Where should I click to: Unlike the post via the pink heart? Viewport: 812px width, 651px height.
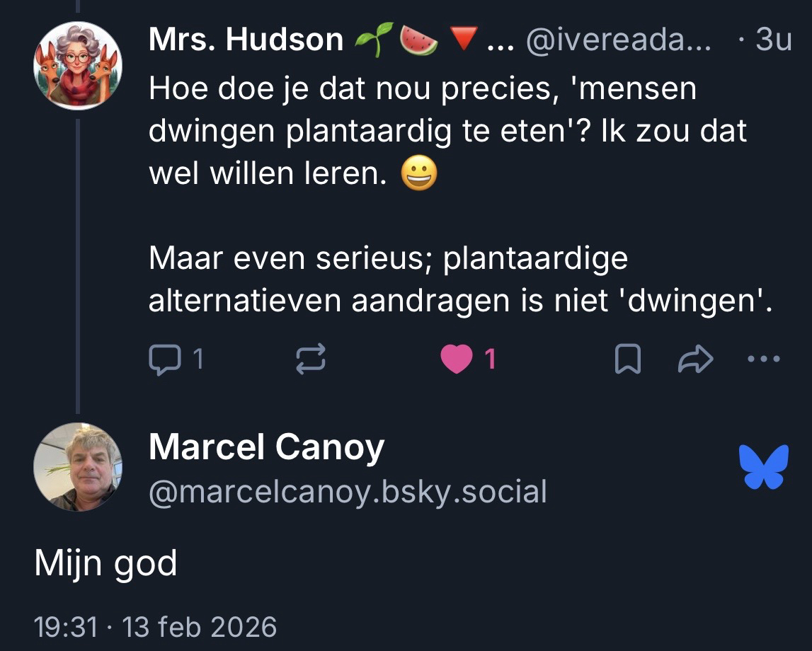[456, 360]
